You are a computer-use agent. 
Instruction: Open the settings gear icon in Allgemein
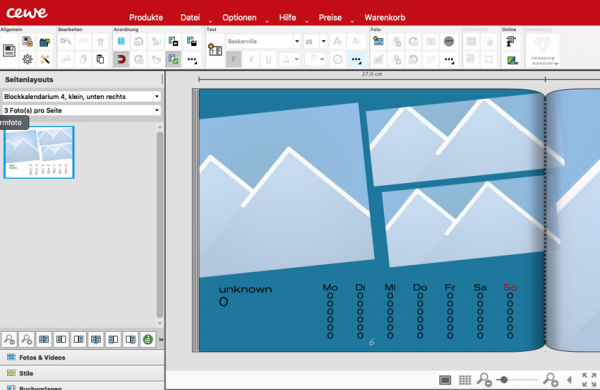point(27,59)
